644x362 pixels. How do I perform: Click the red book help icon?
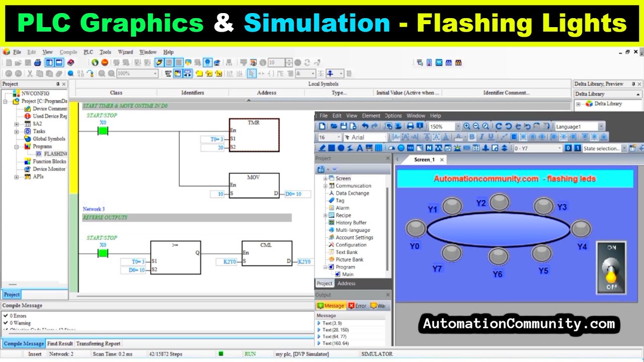(x=71, y=63)
